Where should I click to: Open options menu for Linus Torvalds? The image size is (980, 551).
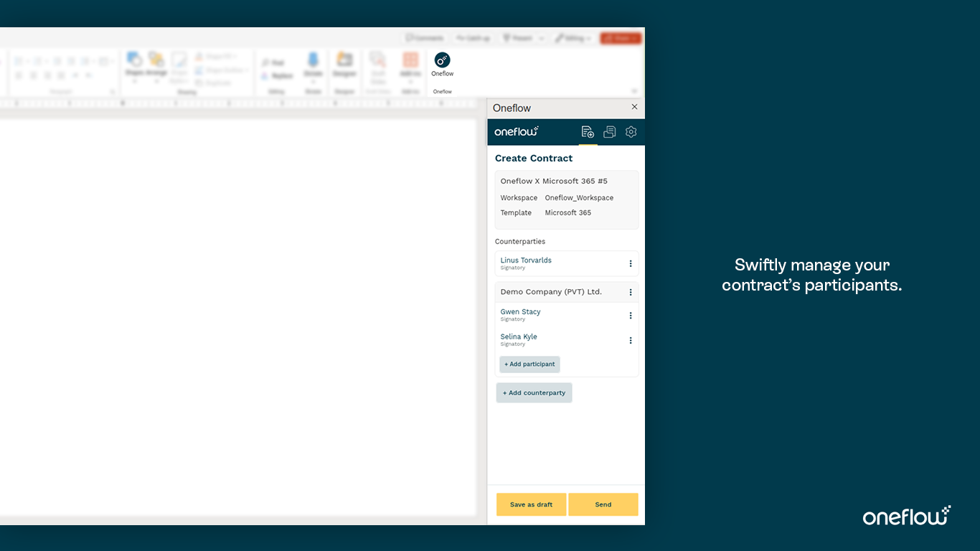click(631, 263)
